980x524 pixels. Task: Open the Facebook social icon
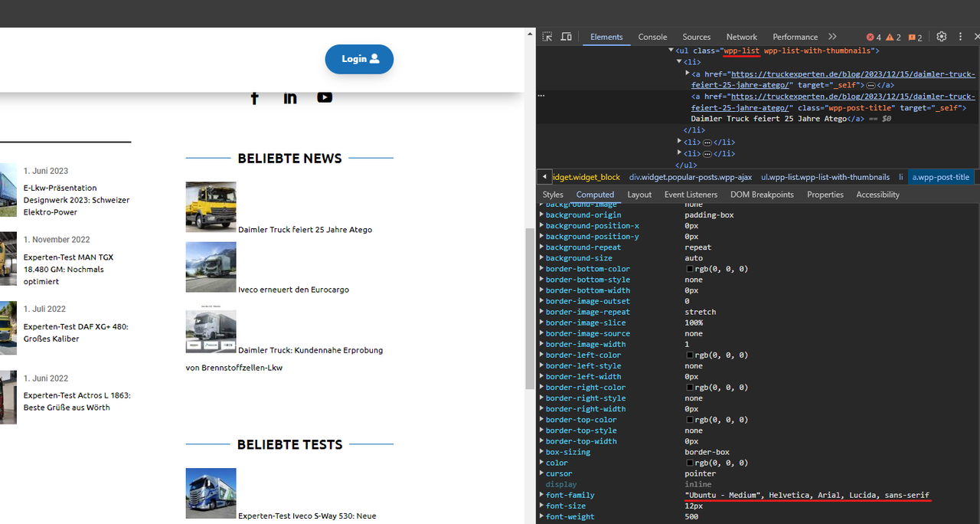pos(255,97)
